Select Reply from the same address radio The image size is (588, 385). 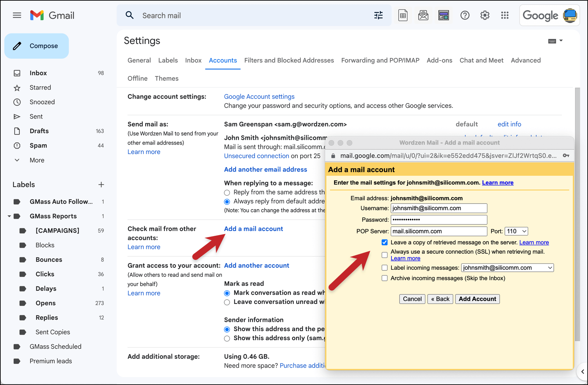point(227,192)
